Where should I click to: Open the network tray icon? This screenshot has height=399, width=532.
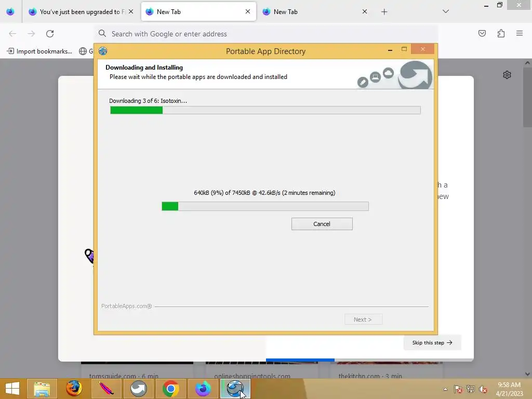click(471, 389)
